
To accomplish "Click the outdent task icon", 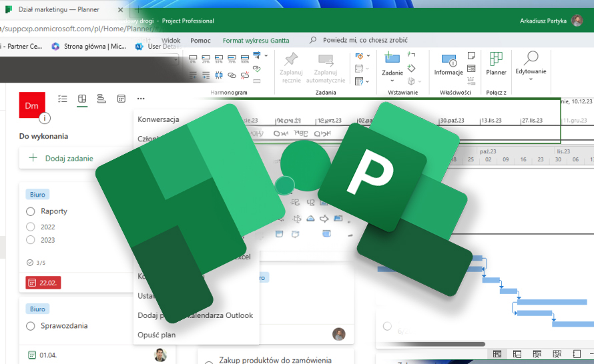I will [193, 75].
